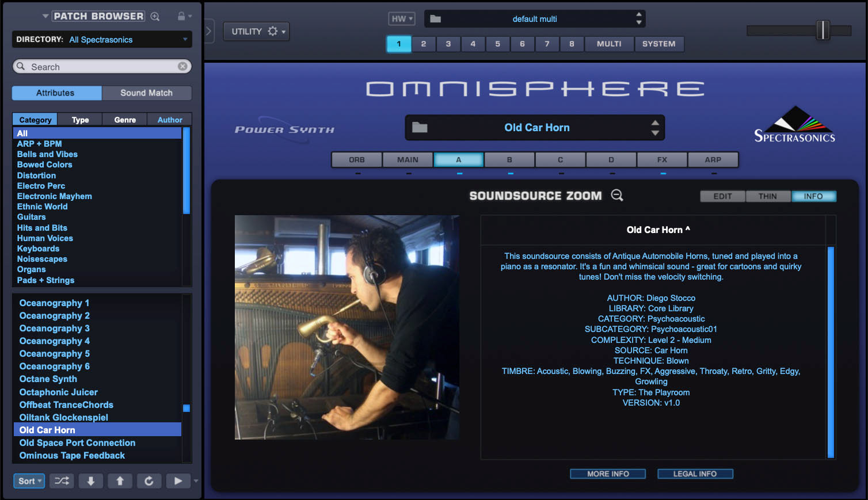Viewport: 868px width, 500px height.
Task: Switch to the INFO view mode
Action: click(x=813, y=196)
